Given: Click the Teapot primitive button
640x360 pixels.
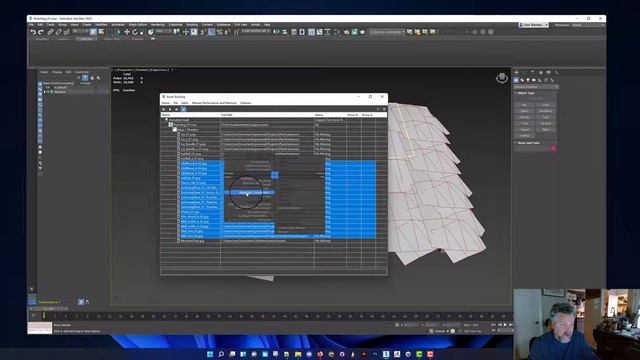Looking at the screenshot, I should [x=524, y=129].
